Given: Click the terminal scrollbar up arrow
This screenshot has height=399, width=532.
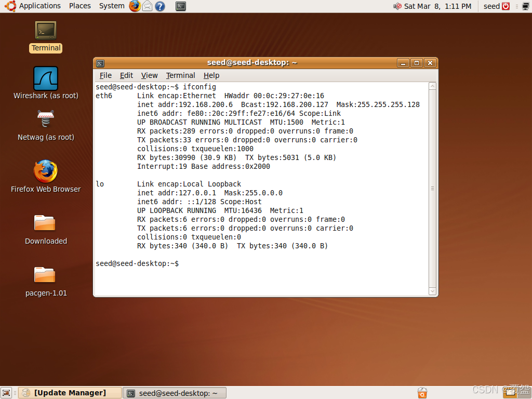Looking at the screenshot, I should pos(432,86).
